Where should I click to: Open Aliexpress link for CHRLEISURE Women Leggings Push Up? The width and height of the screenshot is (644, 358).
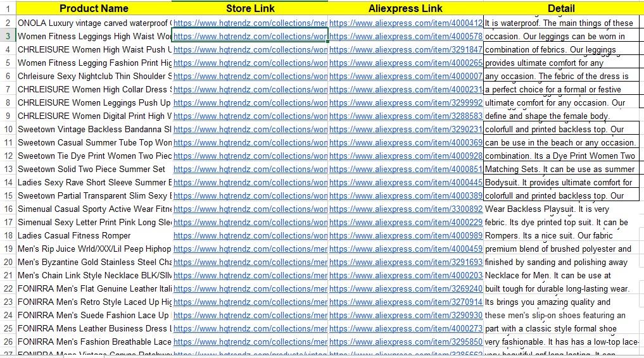click(x=406, y=102)
